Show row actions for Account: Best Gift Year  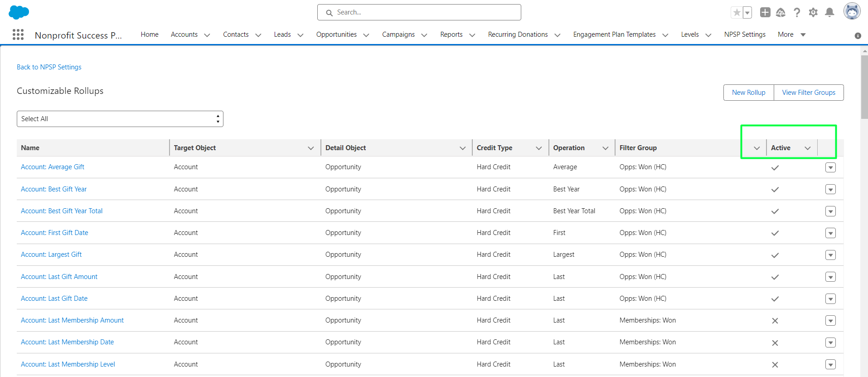pyautogui.click(x=830, y=189)
